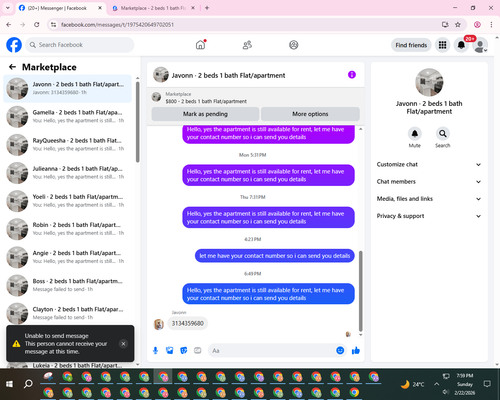Open the Yoeli conversation
Image resolution: width=500 pixels, height=400 pixels.
[68, 201]
